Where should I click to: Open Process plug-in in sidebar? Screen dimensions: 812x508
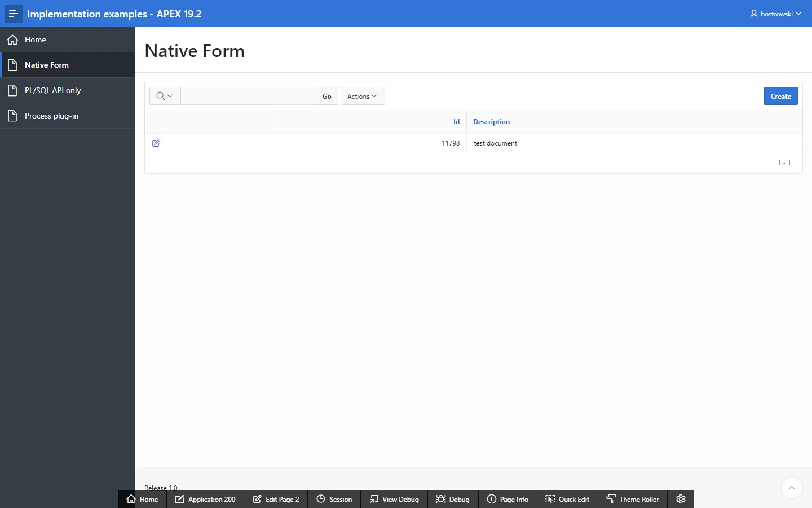coord(52,116)
